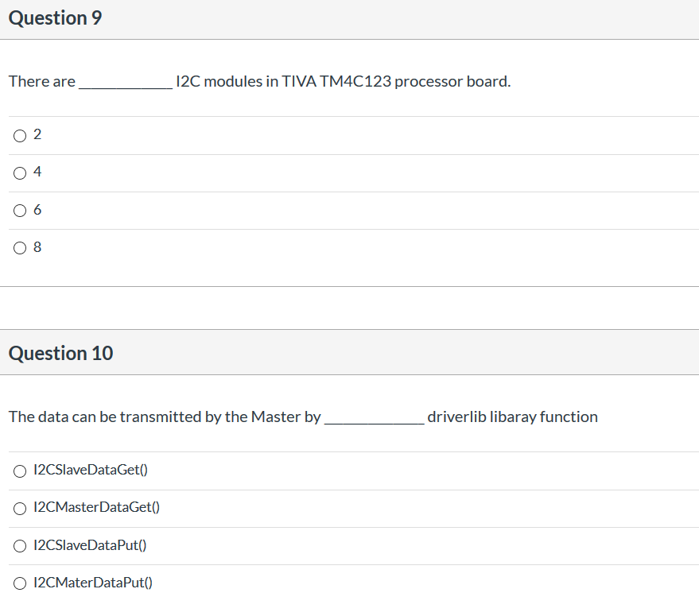Click the Question 10 heading
This screenshot has height=616, width=699.
click(60, 353)
